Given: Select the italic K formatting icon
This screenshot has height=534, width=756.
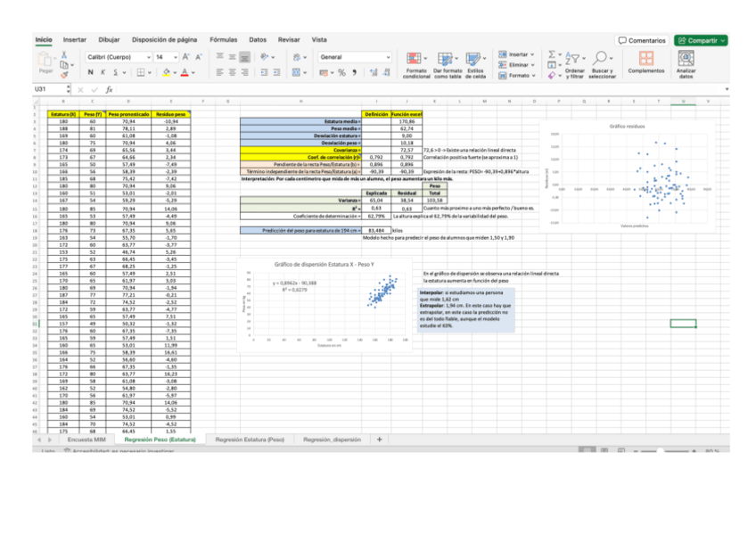Looking at the screenshot, I should coord(103,72).
